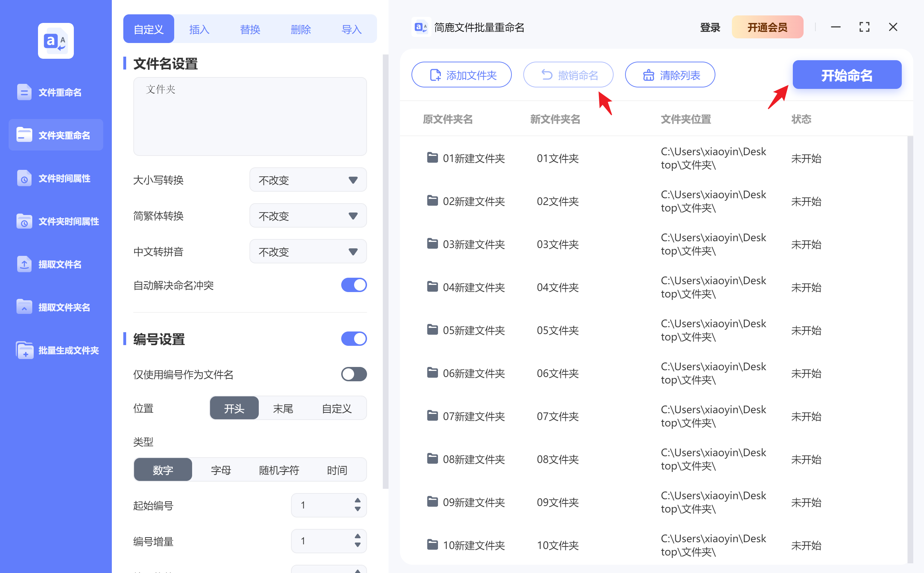Increase 起始编号 with the up stepper

(357, 501)
